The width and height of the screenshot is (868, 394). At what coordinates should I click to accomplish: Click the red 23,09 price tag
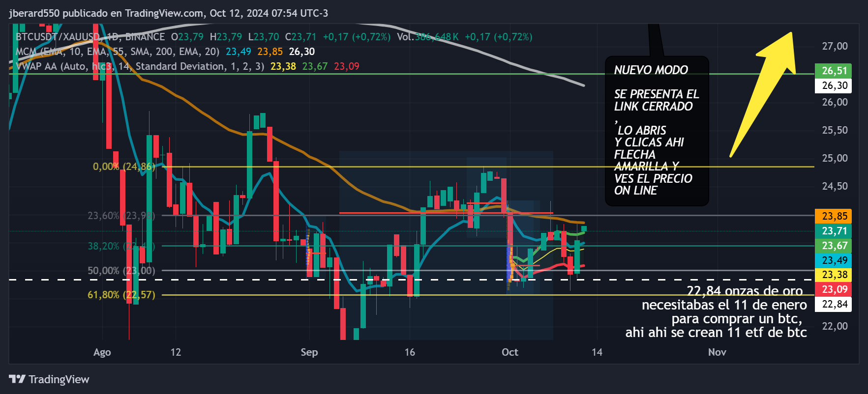click(834, 289)
